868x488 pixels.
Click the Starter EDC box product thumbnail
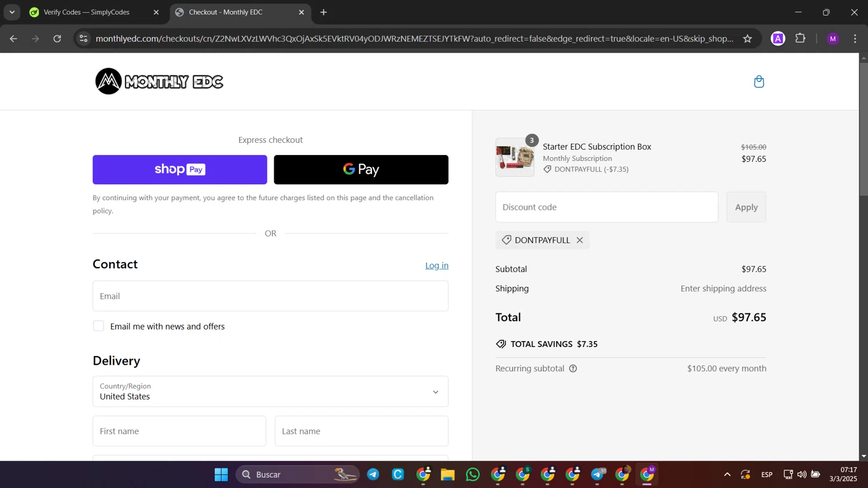(x=515, y=157)
